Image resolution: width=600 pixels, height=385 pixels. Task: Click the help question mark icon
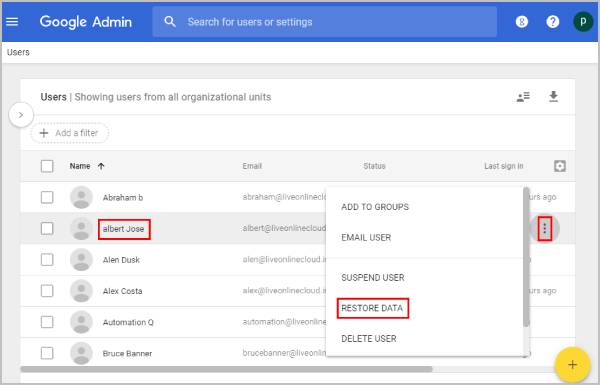(x=552, y=22)
